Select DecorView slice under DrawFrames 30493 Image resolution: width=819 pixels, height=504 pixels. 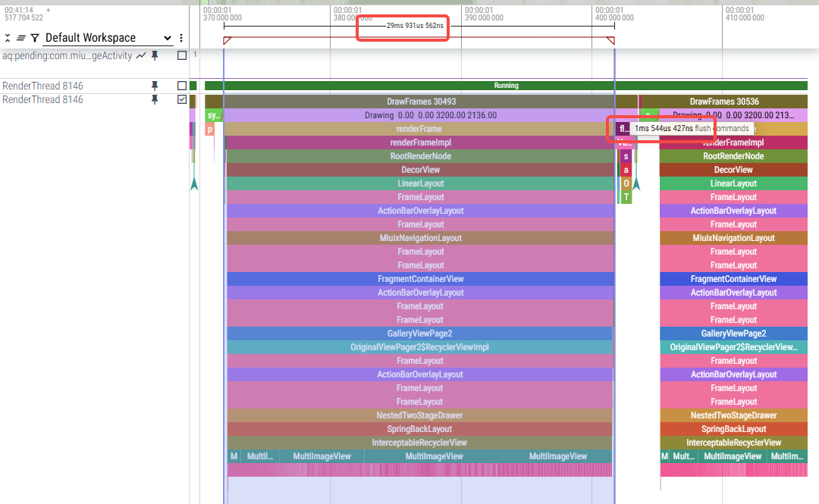pos(420,169)
